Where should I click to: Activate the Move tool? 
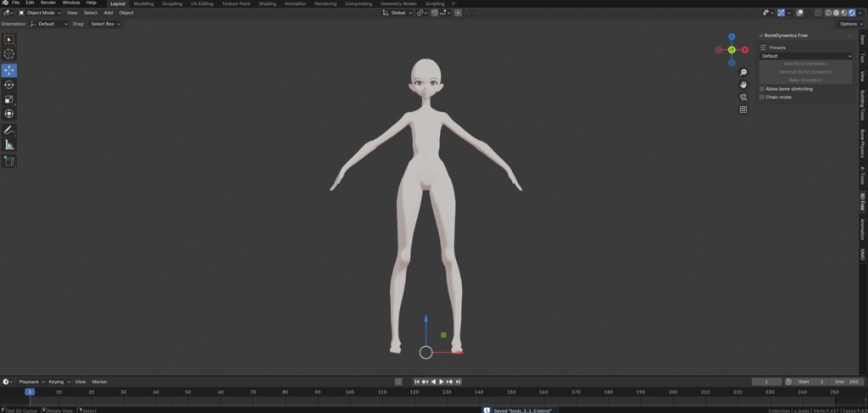click(x=8, y=70)
